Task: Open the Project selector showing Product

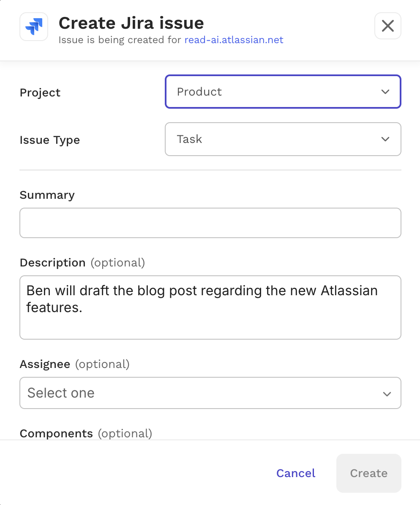Action: (283, 92)
